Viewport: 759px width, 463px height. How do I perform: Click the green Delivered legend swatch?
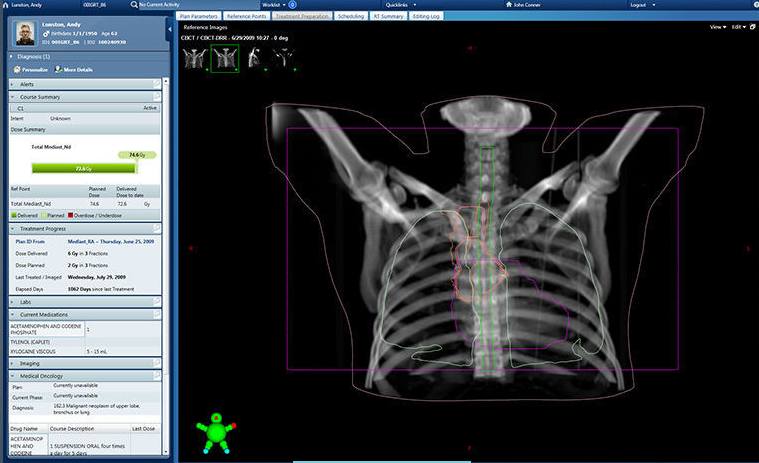14,215
